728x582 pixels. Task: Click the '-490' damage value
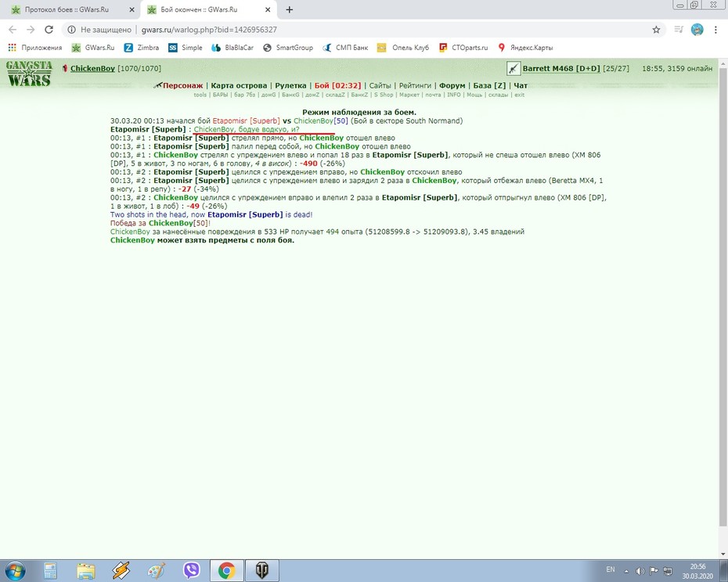point(308,163)
